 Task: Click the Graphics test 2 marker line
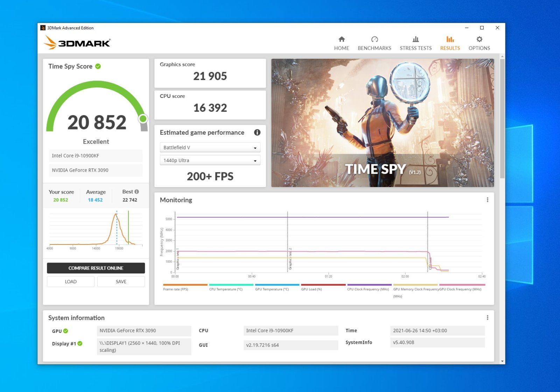coord(288,242)
